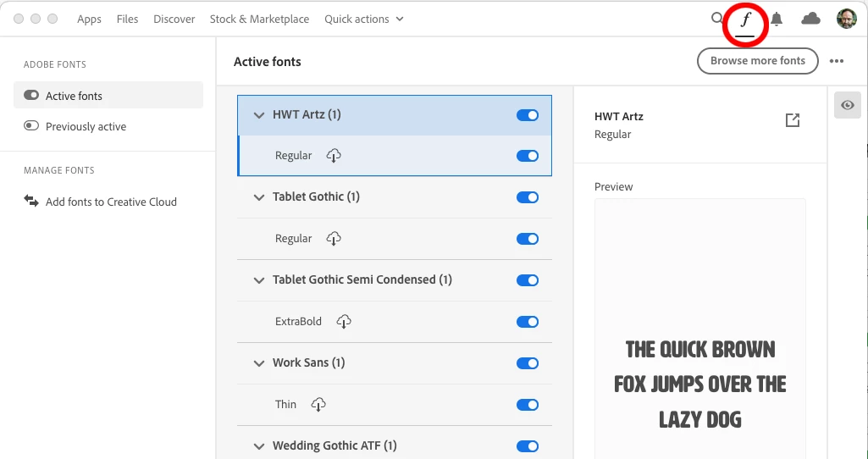Open HWT Artz in external link icon

[x=793, y=119]
